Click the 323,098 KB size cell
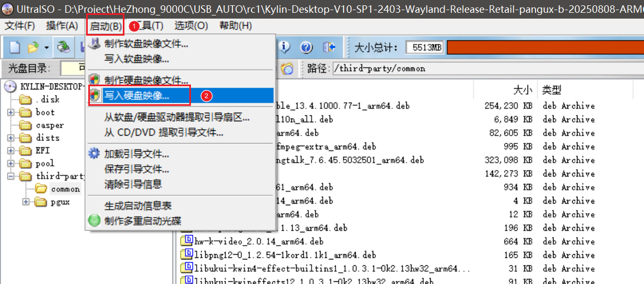 tap(509, 160)
